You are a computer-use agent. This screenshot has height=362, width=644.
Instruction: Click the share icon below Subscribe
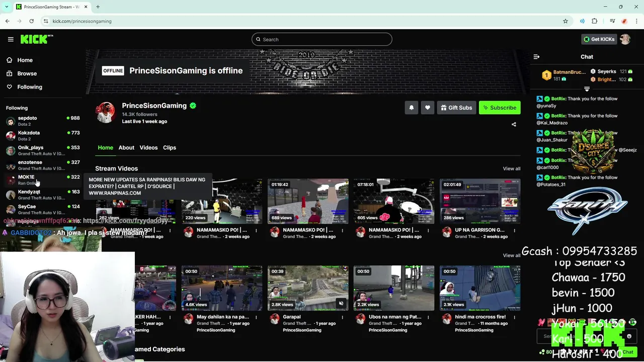[514, 124]
